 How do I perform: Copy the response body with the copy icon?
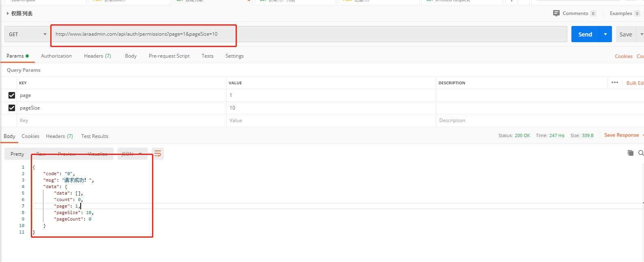630,153
